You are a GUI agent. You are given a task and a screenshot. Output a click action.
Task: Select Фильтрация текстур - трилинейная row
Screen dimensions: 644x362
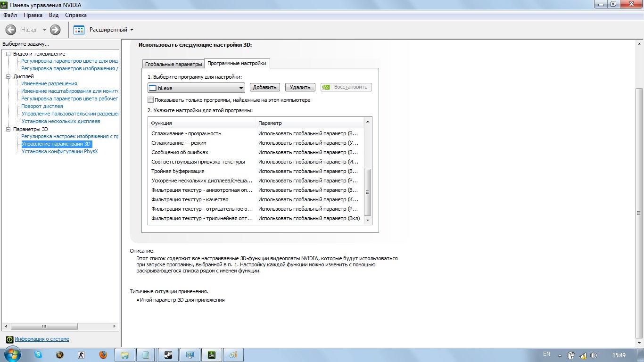click(x=256, y=218)
